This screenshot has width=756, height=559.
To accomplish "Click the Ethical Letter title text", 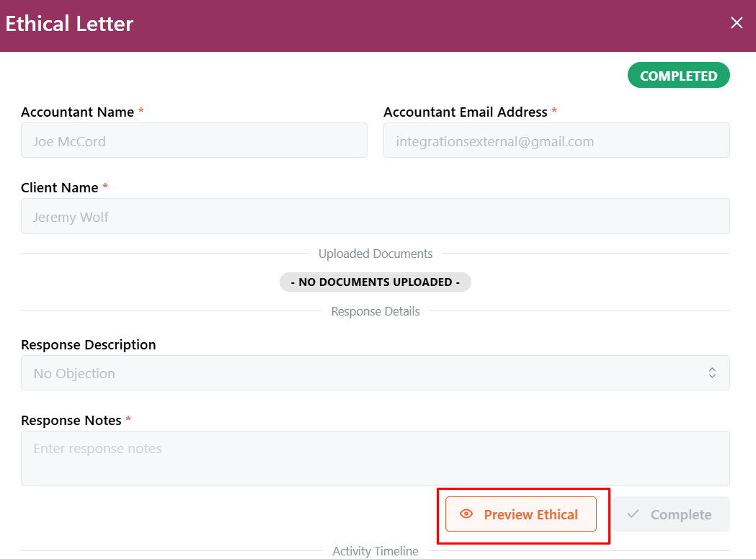I will [x=69, y=24].
